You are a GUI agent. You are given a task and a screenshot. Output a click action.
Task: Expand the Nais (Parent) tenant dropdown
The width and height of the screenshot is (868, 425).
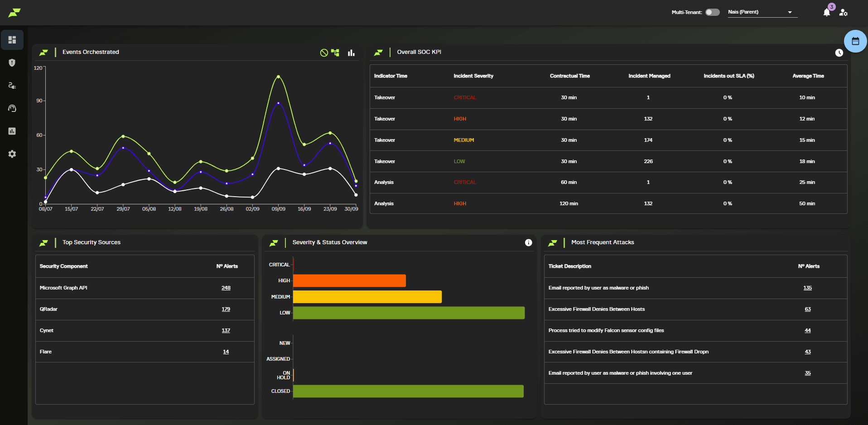point(790,12)
